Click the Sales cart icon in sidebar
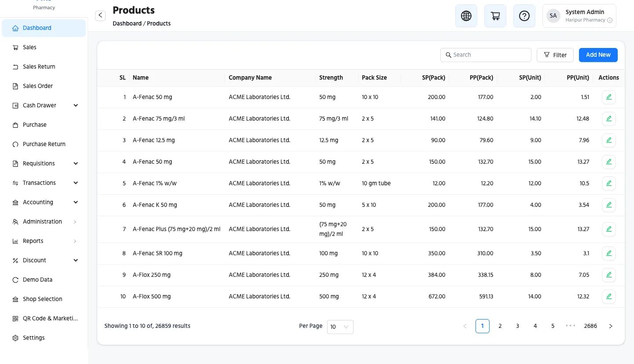Viewport: 634px width, 364px height. coord(15,48)
